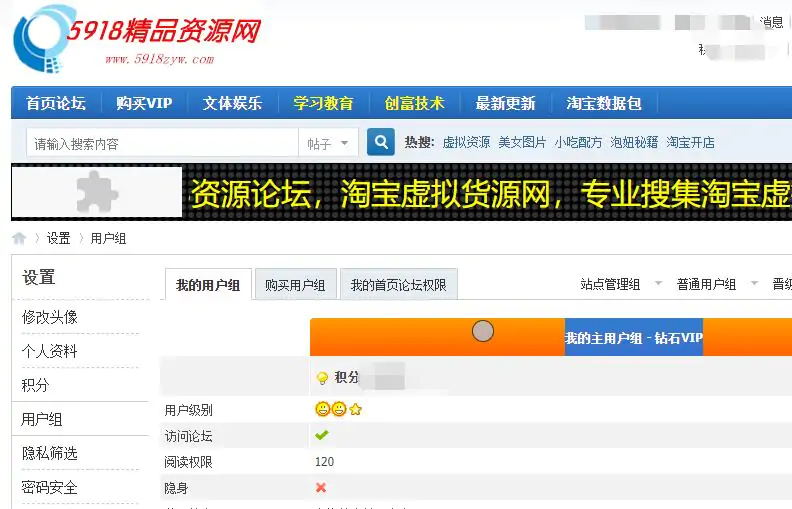The width and height of the screenshot is (792, 509).
Task: Expand the 普通用户组 dropdown
Action: tap(717, 284)
